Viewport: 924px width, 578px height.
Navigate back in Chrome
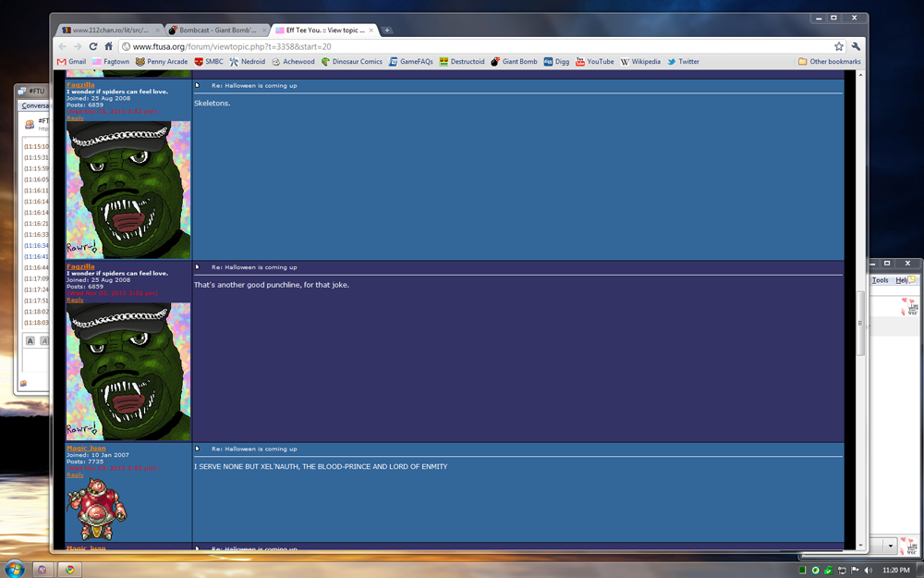coord(63,46)
